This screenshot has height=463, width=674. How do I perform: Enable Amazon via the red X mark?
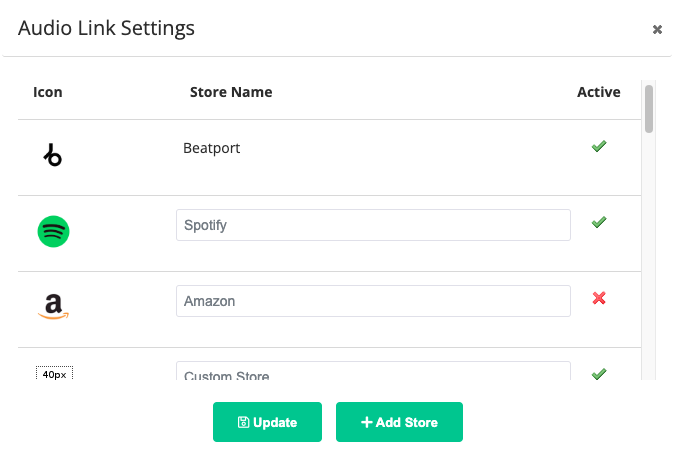coord(599,298)
